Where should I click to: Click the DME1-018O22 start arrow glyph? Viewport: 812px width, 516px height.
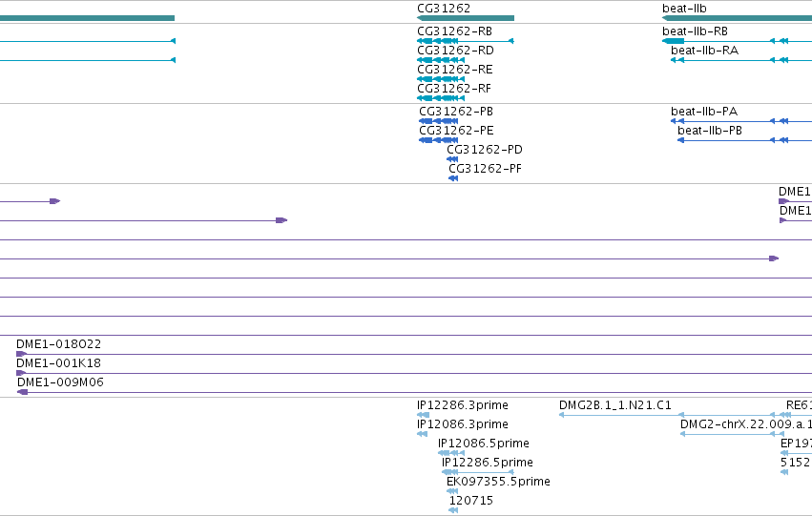tap(21, 354)
